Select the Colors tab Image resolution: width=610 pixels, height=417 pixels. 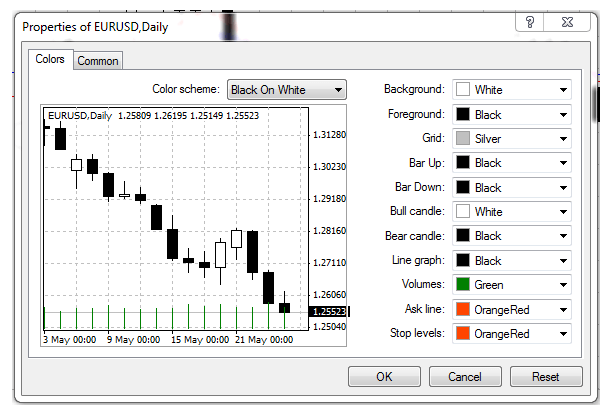click(x=50, y=59)
